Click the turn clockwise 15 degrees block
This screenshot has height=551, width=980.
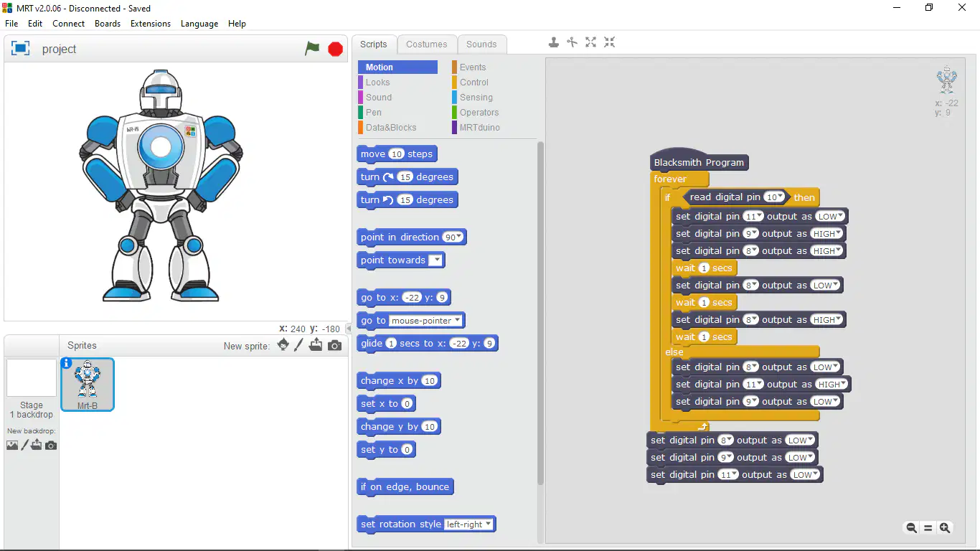click(x=407, y=177)
